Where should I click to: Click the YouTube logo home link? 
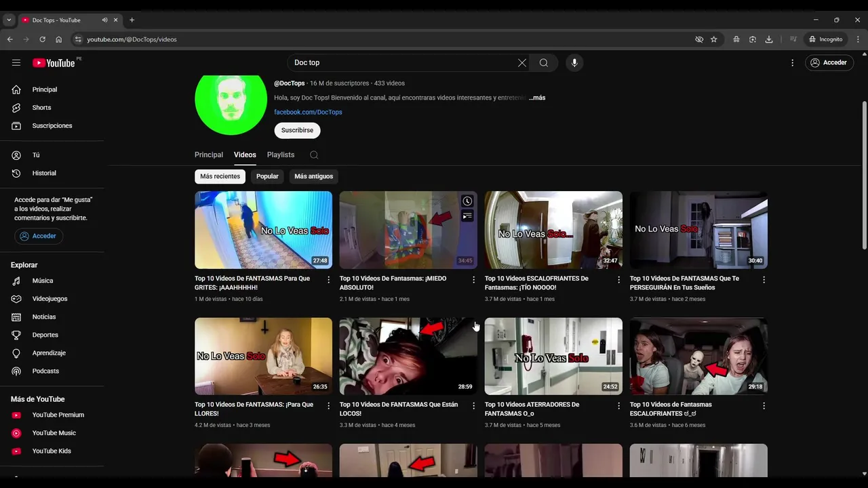54,62
